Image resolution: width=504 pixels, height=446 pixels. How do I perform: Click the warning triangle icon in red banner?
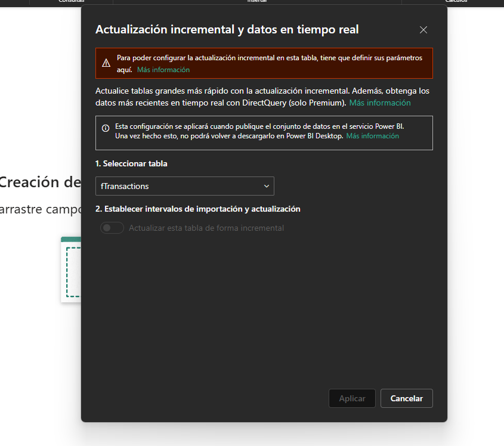[106, 63]
